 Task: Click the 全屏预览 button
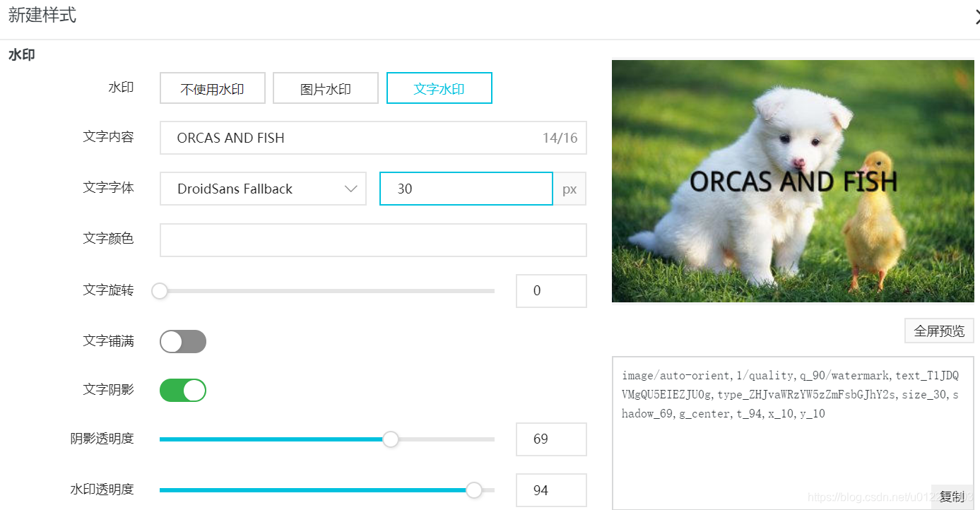[939, 331]
